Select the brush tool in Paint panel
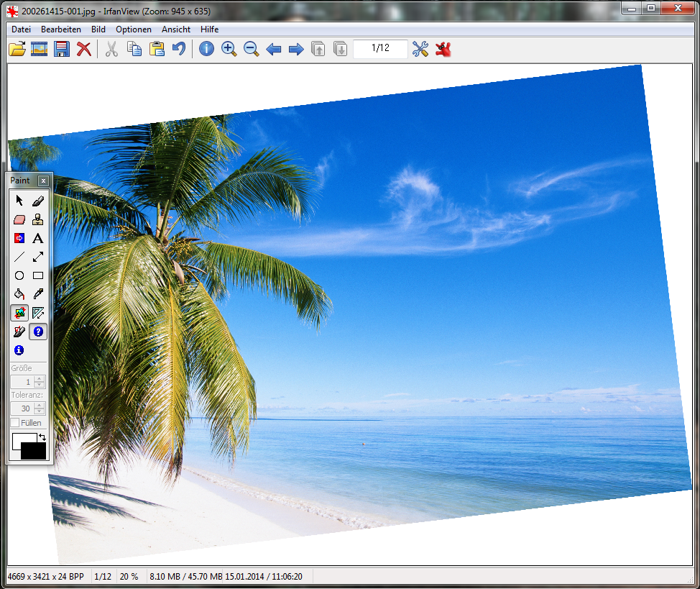This screenshot has width=700, height=589. [x=38, y=201]
